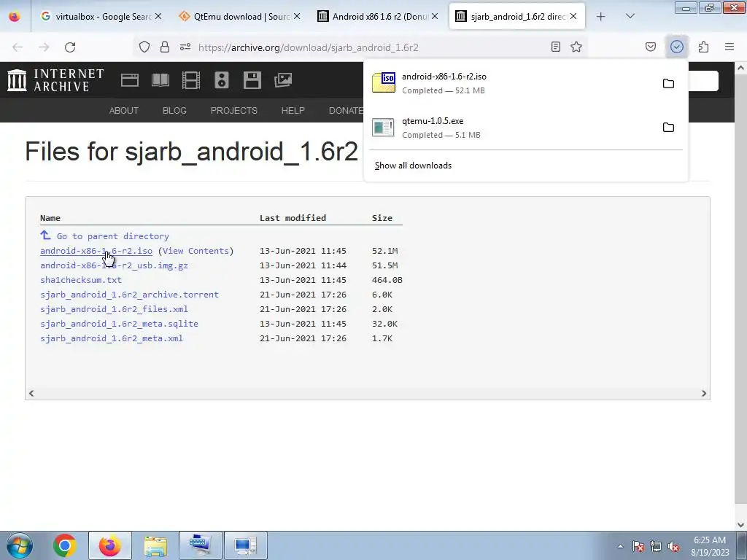747x560 pixels.
Task: Open the Texts book icon
Action: point(160,80)
